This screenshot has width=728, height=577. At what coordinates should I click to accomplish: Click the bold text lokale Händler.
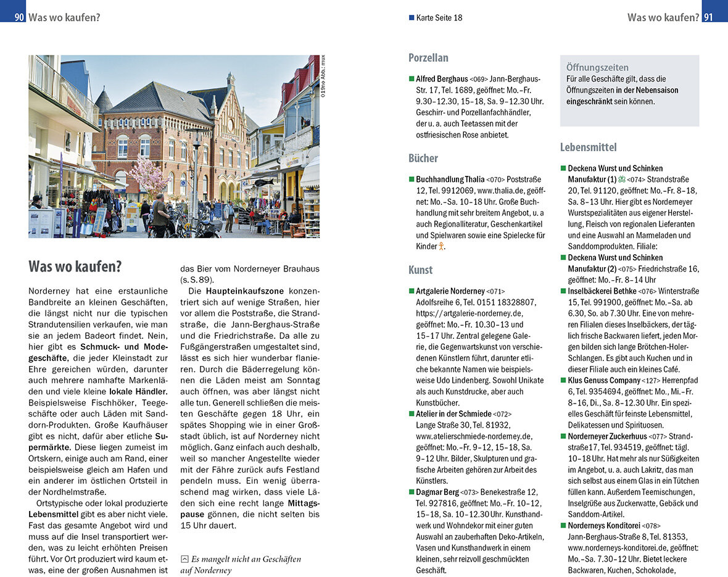138,392
